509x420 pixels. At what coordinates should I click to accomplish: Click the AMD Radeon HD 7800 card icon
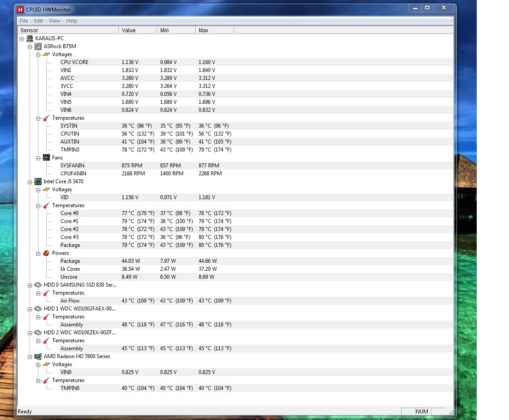(38, 356)
